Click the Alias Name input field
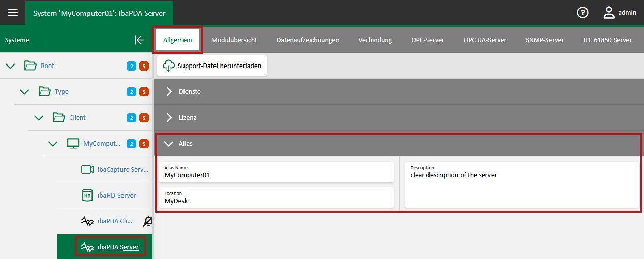This screenshot has height=259, width=644. tap(277, 172)
